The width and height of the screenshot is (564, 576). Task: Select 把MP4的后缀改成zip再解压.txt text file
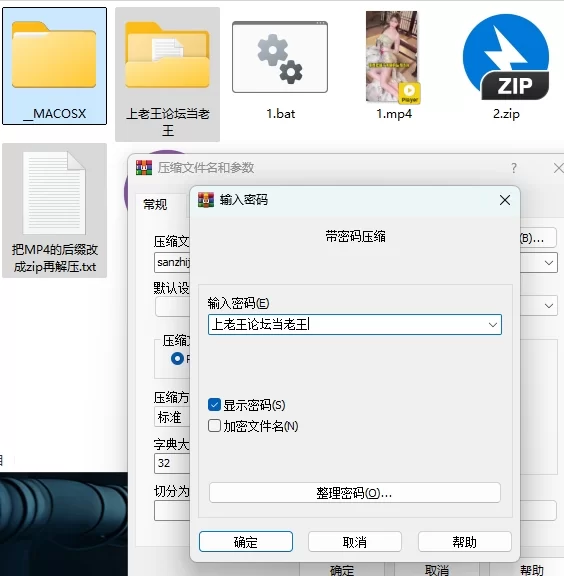[54, 210]
